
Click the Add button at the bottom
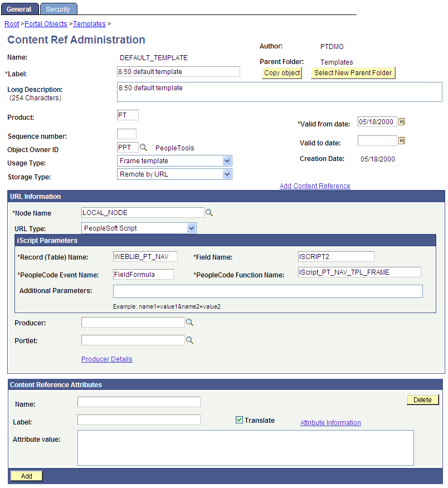26,476
